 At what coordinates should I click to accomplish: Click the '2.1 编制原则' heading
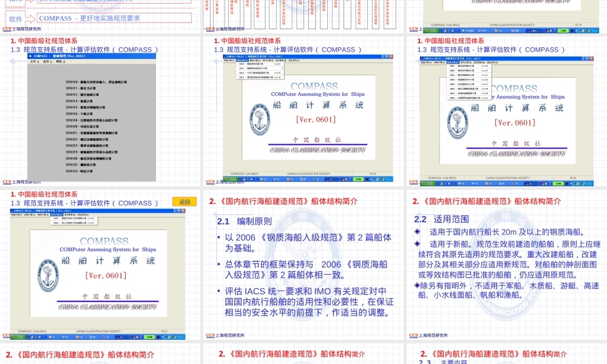point(244,221)
